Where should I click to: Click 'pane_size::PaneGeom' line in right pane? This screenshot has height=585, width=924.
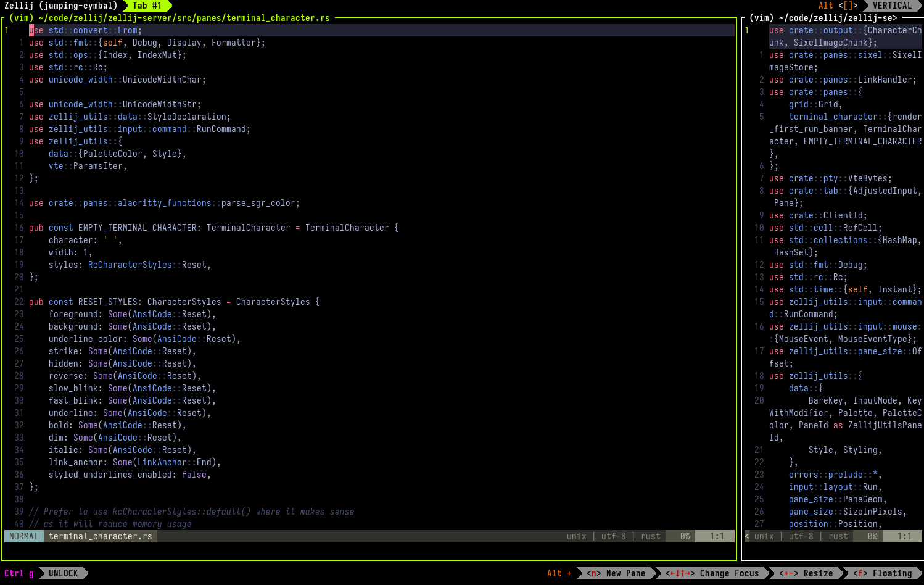pyautogui.click(x=838, y=499)
